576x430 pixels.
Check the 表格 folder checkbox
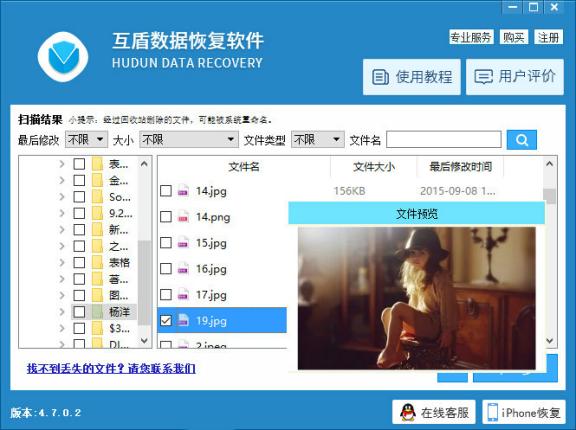point(79,263)
